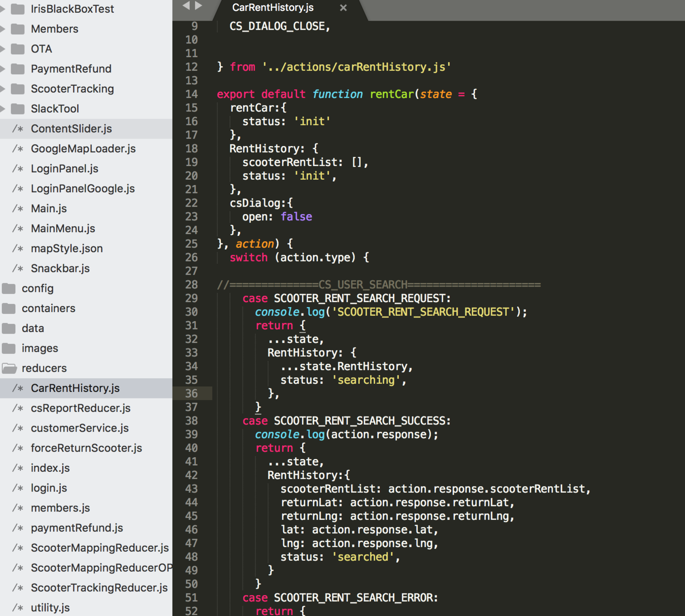Click the data folder icon
This screenshot has height=616, width=685.
9,328
